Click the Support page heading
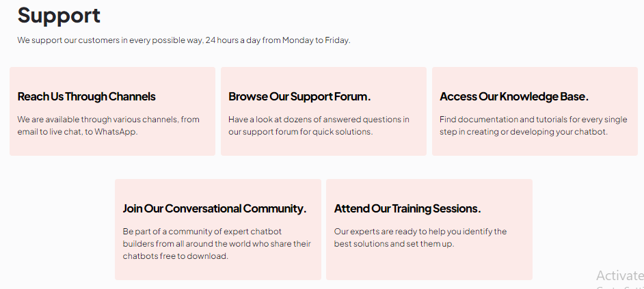Screen dimensions: 644x289 [59, 16]
